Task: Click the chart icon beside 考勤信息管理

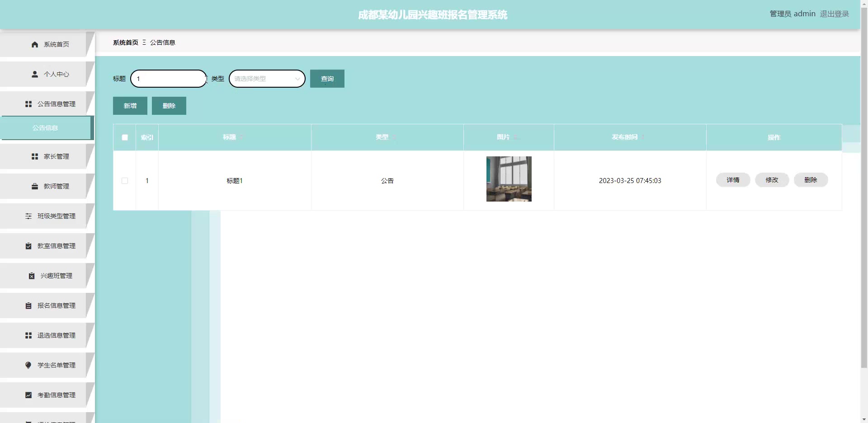Action: (28, 395)
